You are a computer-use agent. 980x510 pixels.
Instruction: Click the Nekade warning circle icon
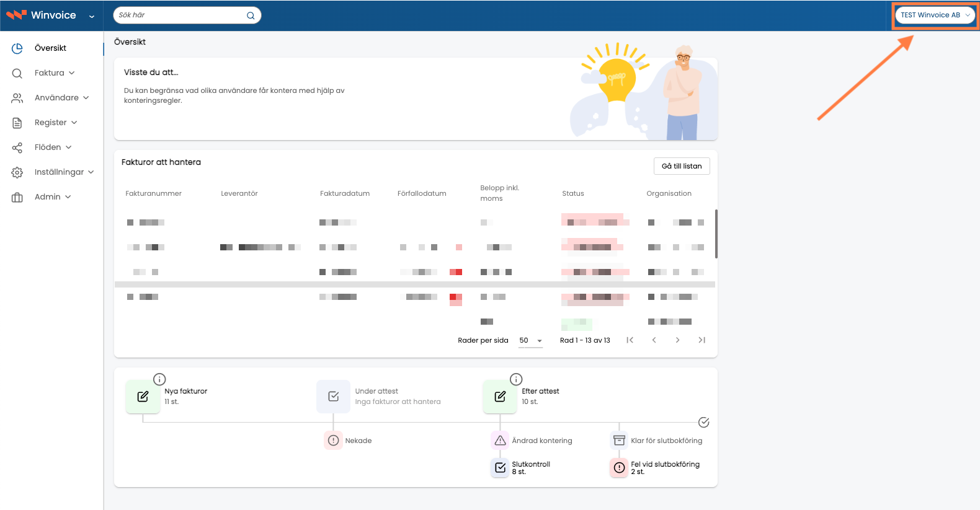[333, 441]
